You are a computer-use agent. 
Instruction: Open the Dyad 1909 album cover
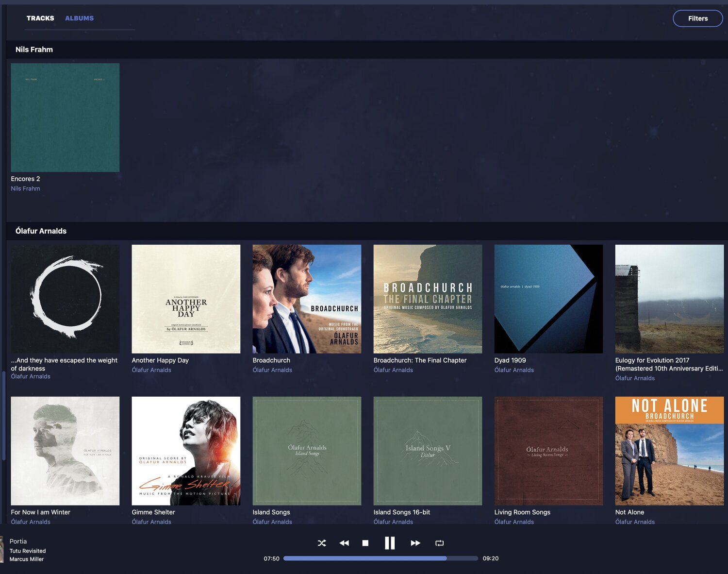coord(548,299)
